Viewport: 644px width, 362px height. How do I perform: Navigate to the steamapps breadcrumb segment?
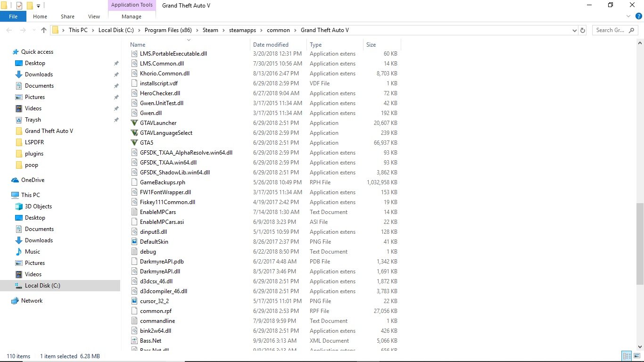pos(243,30)
